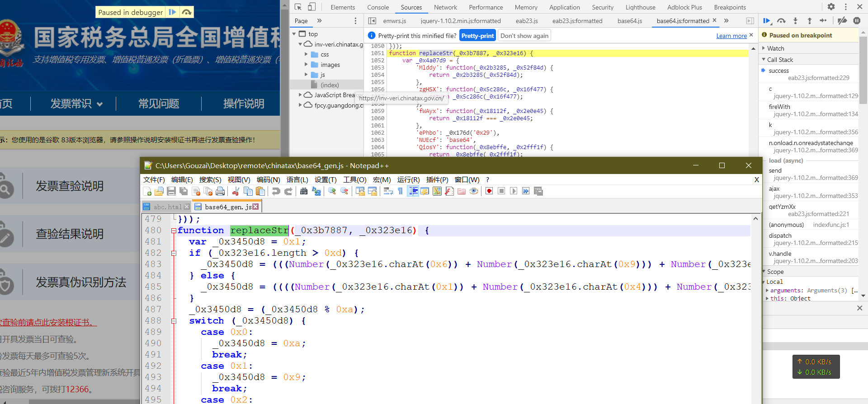Click the Don't show again button
This screenshot has height=404, width=868.
[x=524, y=36]
